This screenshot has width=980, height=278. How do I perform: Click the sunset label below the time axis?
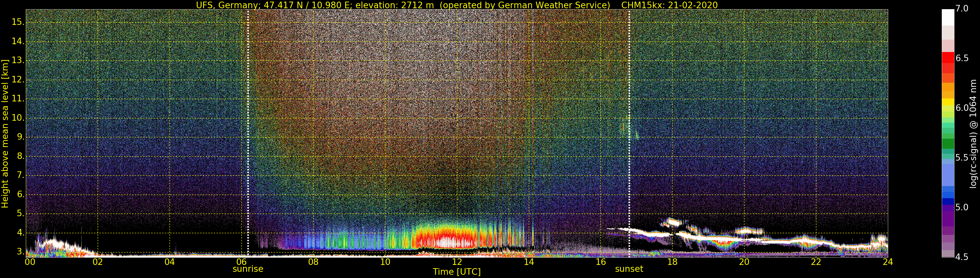tap(629, 269)
